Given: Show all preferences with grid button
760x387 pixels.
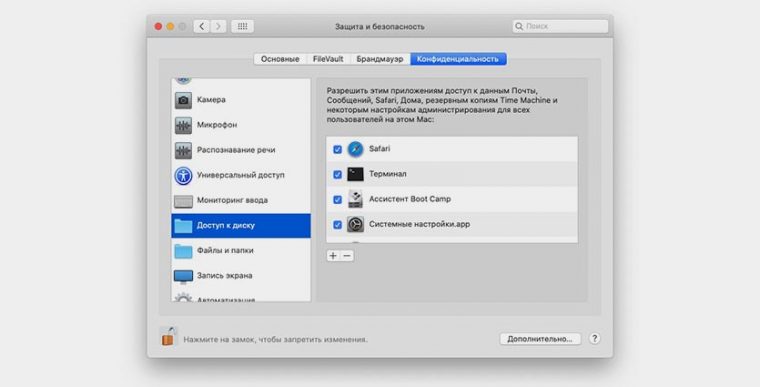Looking at the screenshot, I should click(x=242, y=26).
